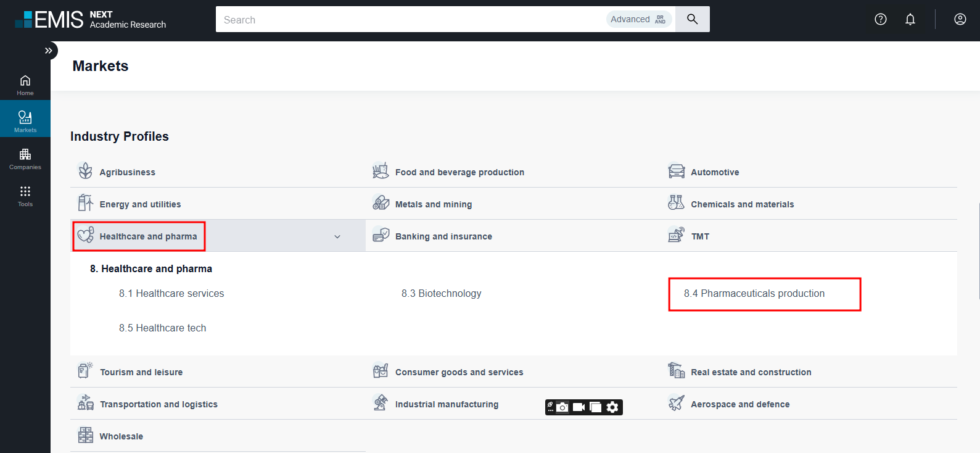Toggle Advanced search mode
The height and width of the screenshot is (453, 980).
point(638,19)
